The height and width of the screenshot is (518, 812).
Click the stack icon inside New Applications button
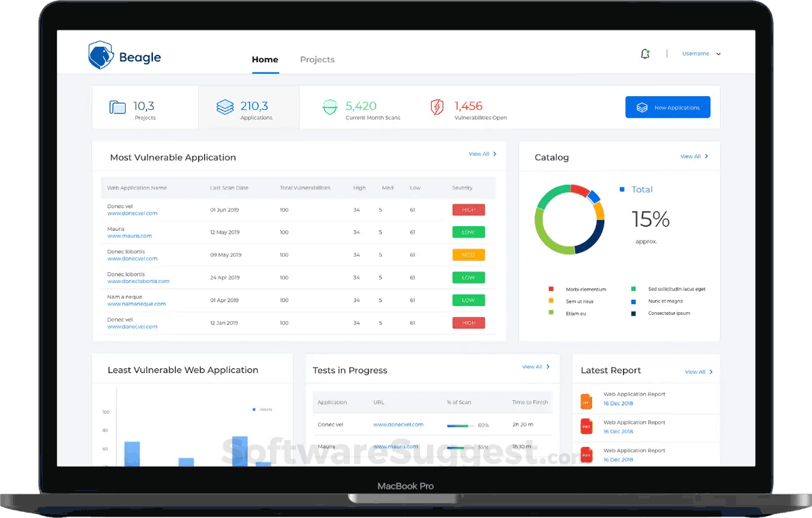tap(641, 107)
